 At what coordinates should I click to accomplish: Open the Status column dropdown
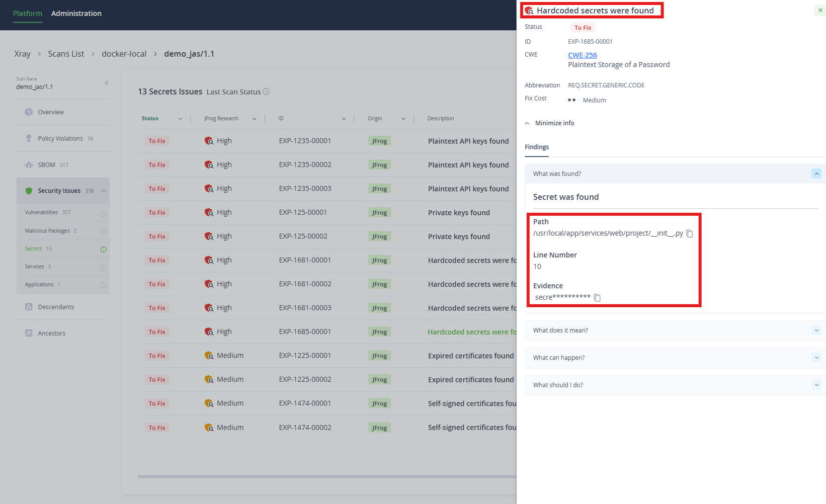pyautogui.click(x=180, y=119)
